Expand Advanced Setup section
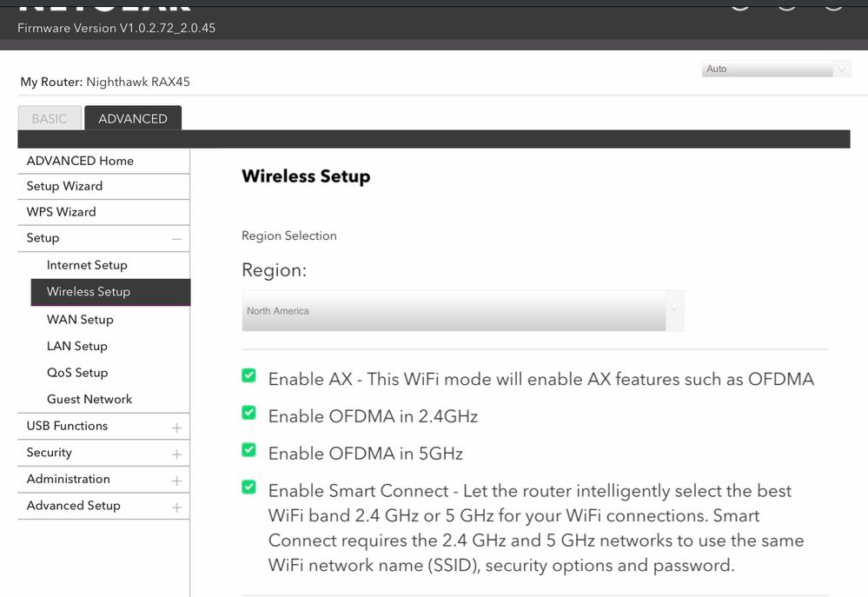The height and width of the screenshot is (597, 868). (103, 506)
